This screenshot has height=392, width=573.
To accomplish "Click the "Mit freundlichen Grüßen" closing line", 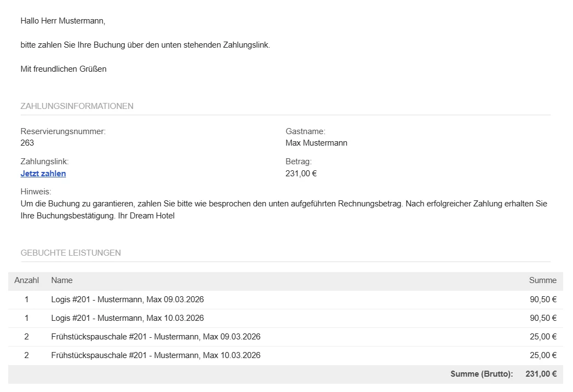I will pyautogui.click(x=64, y=69).
